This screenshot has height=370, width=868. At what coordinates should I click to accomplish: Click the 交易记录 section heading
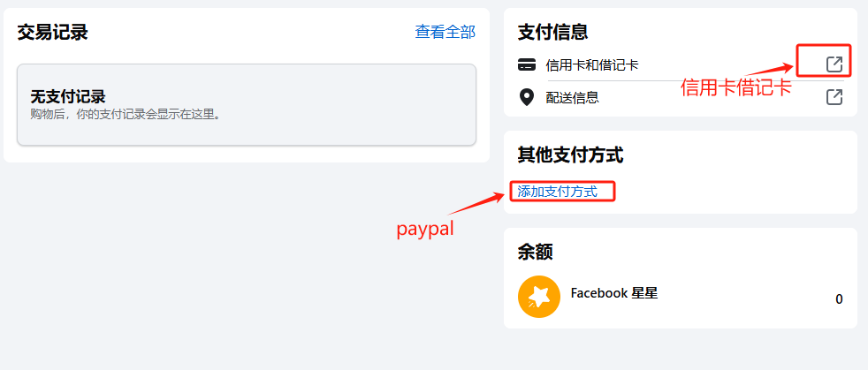pos(52,32)
